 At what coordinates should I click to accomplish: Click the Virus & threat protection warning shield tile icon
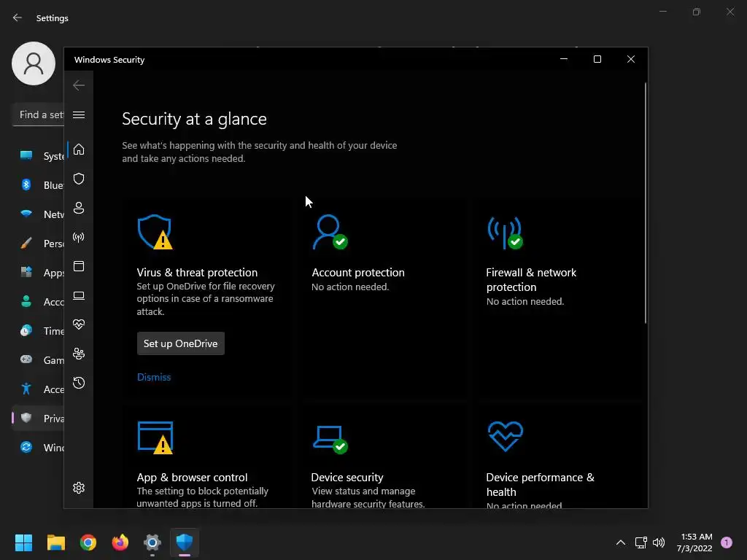155,232
